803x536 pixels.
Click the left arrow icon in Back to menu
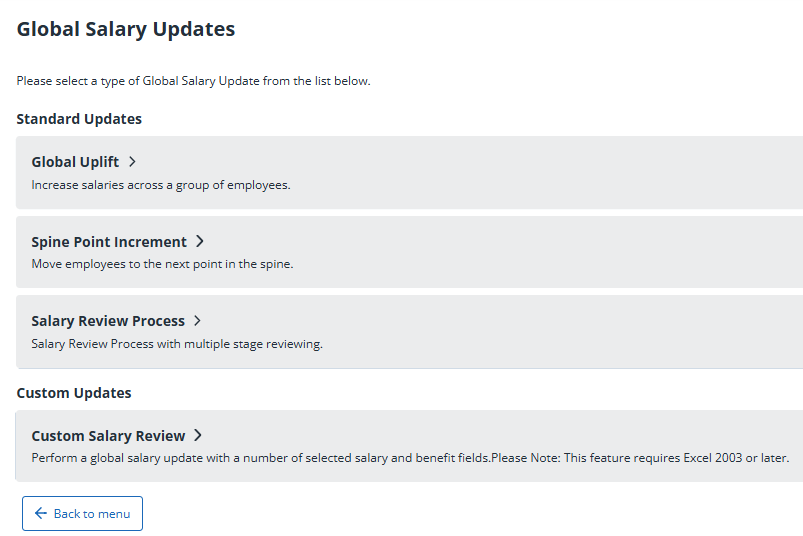tap(40, 513)
